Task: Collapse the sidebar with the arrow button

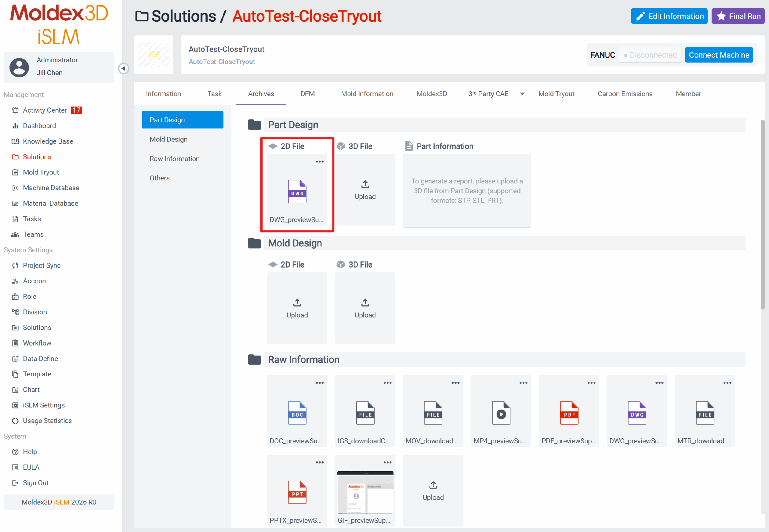Action: [x=123, y=68]
